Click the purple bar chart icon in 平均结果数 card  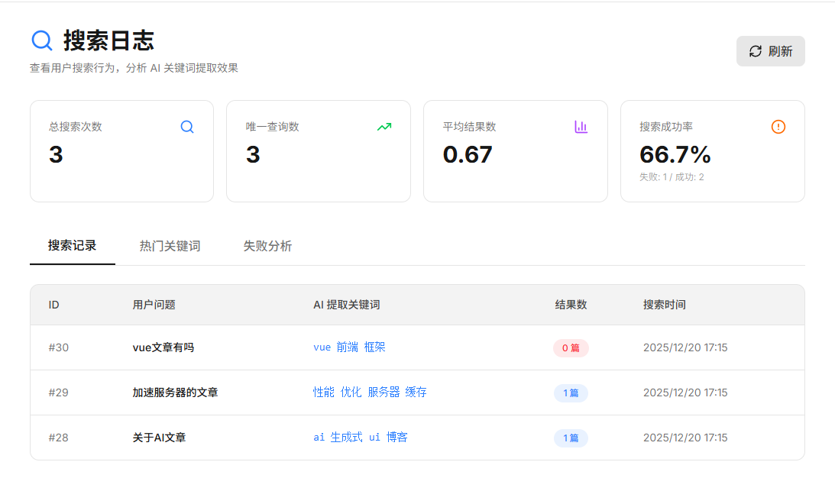[x=581, y=127]
